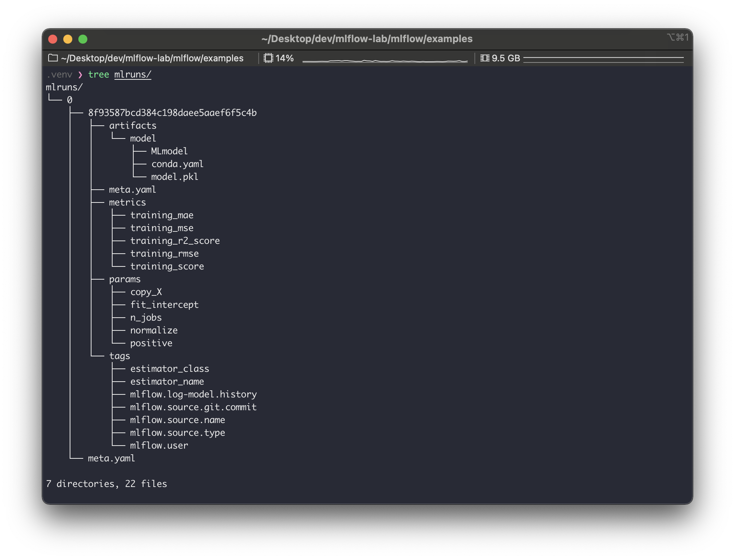Click the artifacts directory entry
The height and width of the screenshot is (560, 735).
point(133,126)
